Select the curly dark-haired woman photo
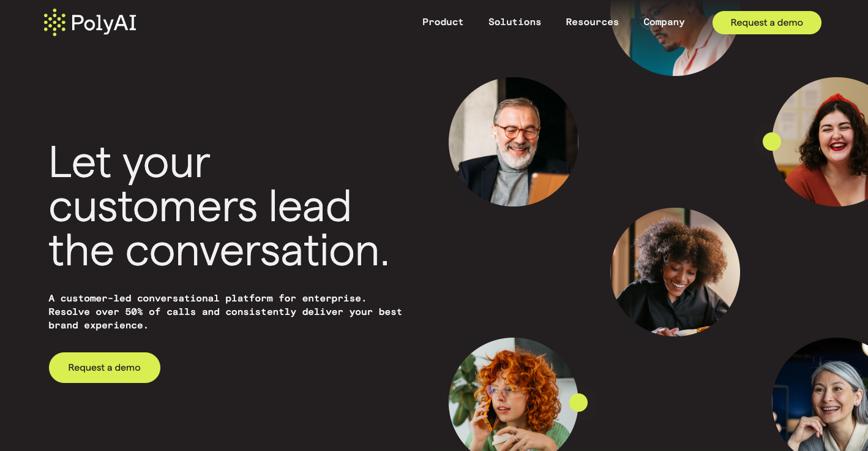The image size is (868, 451). [x=675, y=272]
